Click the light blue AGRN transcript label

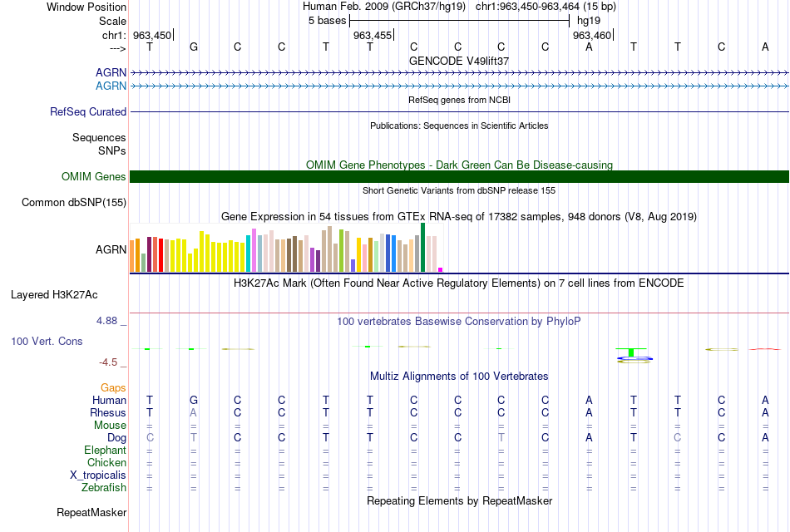111,86
